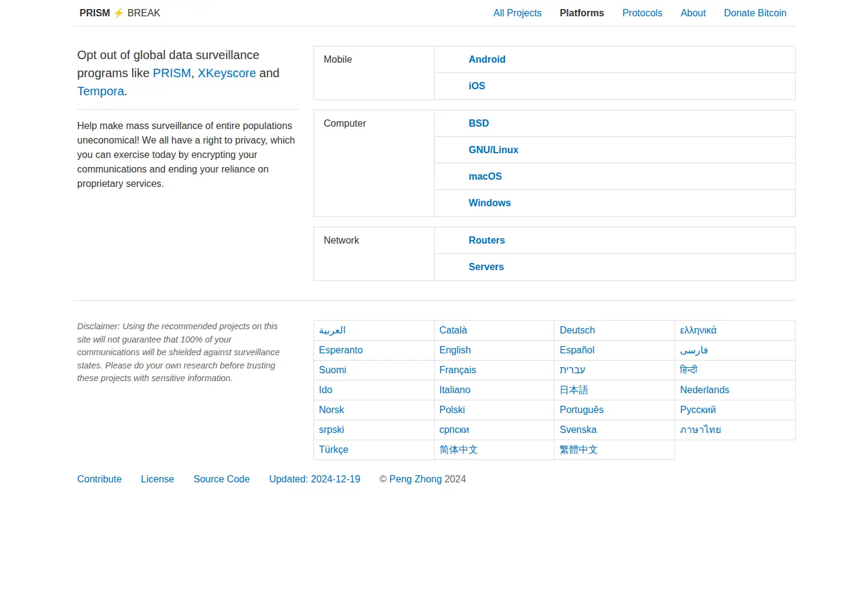Switch language to Català
868x603 pixels.
pyautogui.click(x=453, y=330)
